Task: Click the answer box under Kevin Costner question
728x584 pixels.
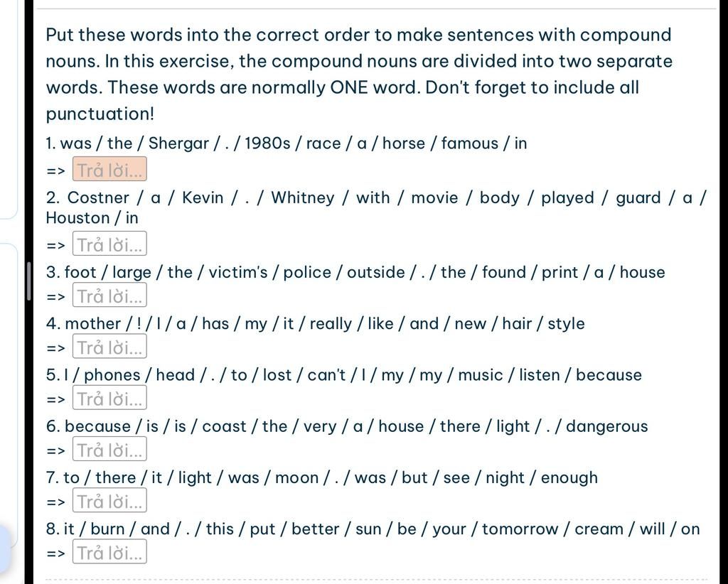Action: 109,244
